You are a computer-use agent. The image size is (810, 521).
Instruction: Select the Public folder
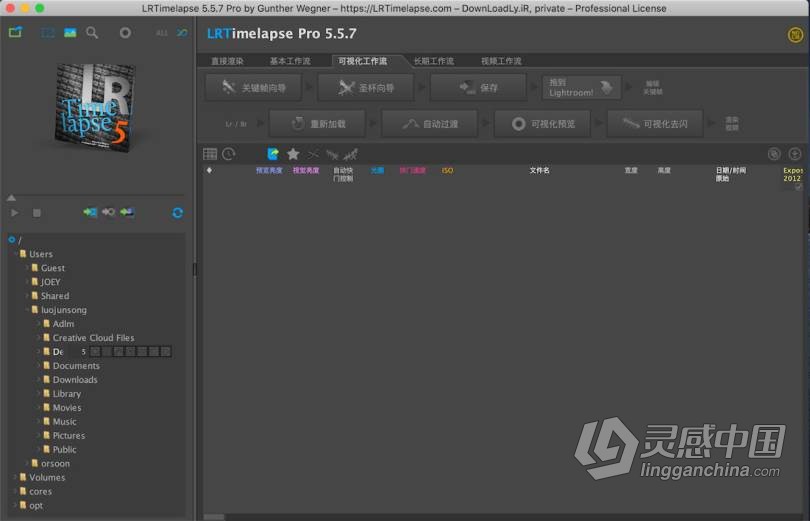64,449
